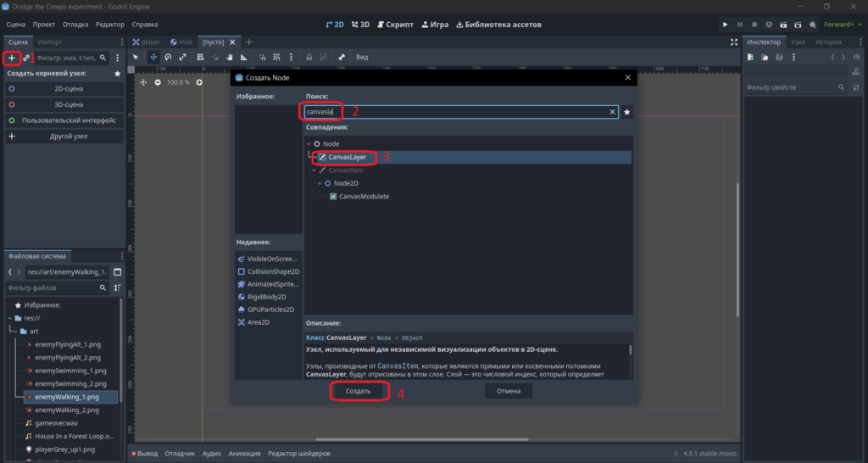Create a new resource in Inspector

[751, 57]
